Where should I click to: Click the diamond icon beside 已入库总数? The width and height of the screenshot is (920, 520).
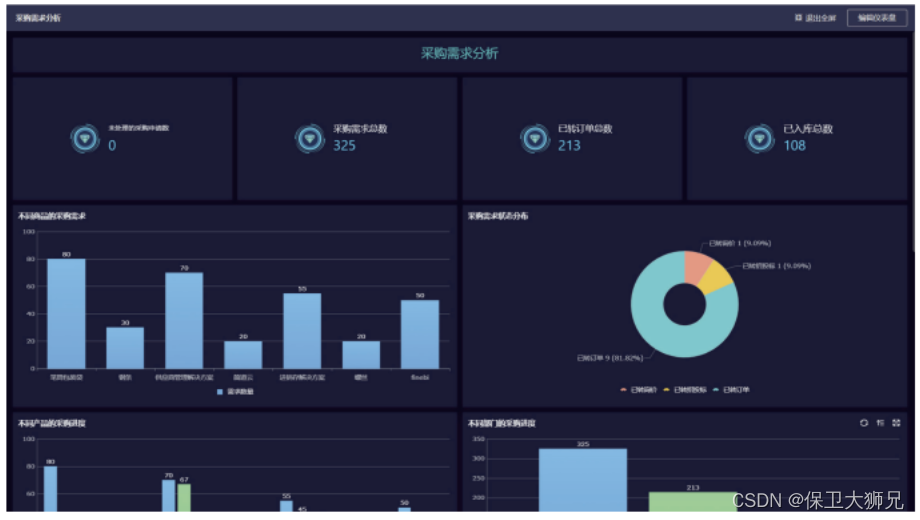click(x=759, y=139)
